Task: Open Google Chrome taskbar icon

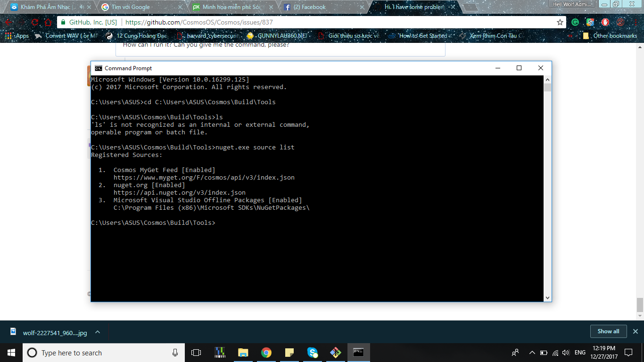Action: (266, 353)
